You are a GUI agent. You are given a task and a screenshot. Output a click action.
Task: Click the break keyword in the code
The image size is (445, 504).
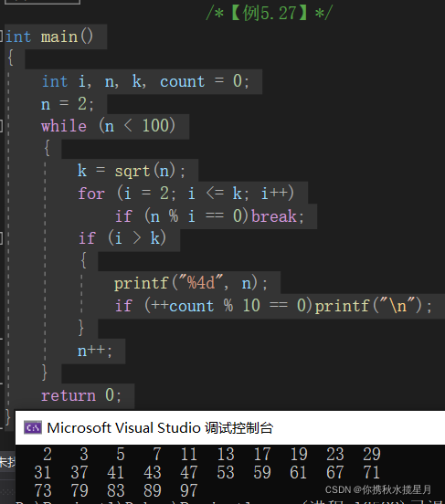274,215
